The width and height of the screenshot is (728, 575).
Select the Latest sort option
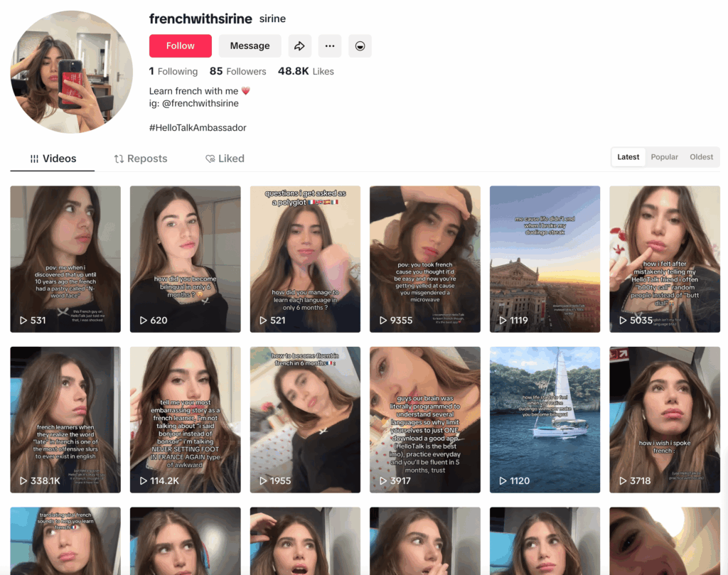click(x=628, y=157)
